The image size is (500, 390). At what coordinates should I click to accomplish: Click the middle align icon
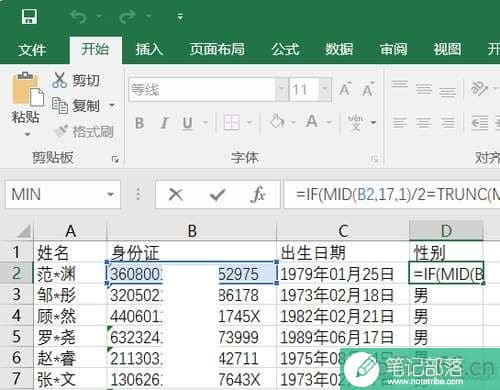(424, 89)
